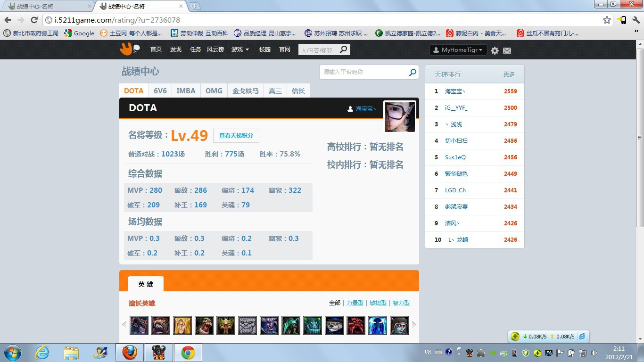Filter heroes by 敏捷型
The width and height of the screenshot is (644, 362).
pyautogui.click(x=378, y=303)
